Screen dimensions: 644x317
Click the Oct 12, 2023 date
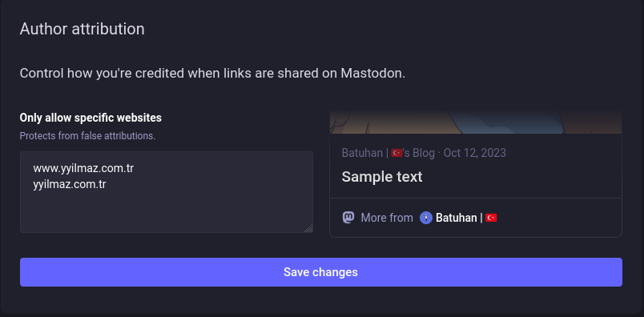475,153
